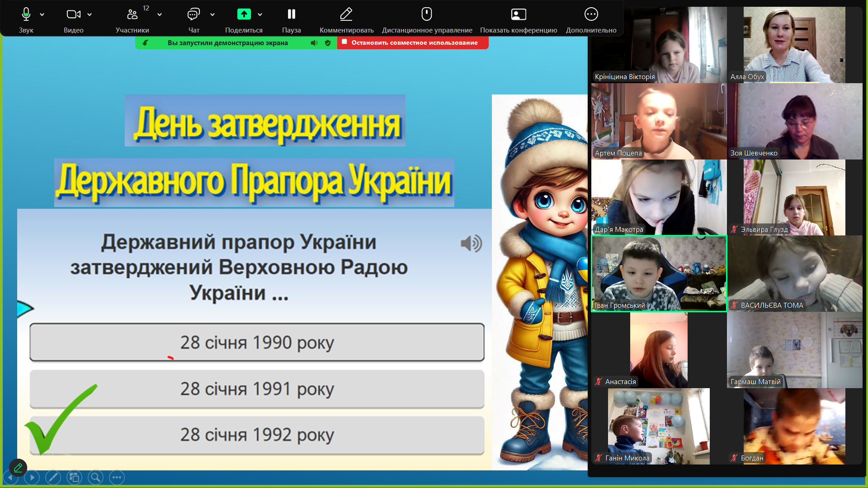This screenshot has width=868, height=488.
Task: Open audio options arrow next to Звук
Action: pyautogui.click(x=42, y=14)
